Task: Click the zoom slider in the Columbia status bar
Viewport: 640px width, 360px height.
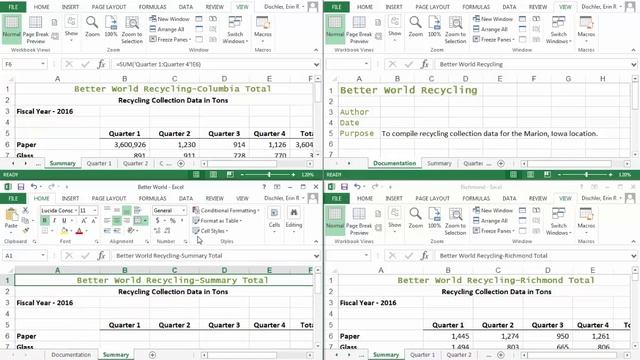Action: pos(269,175)
